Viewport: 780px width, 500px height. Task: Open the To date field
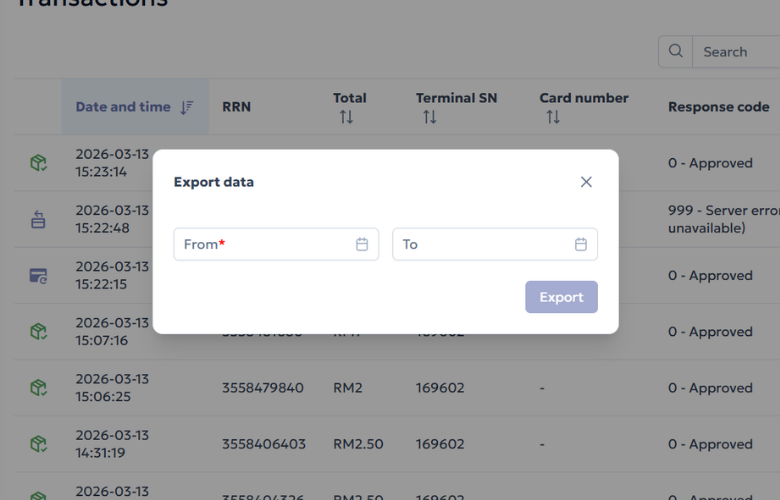495,244
